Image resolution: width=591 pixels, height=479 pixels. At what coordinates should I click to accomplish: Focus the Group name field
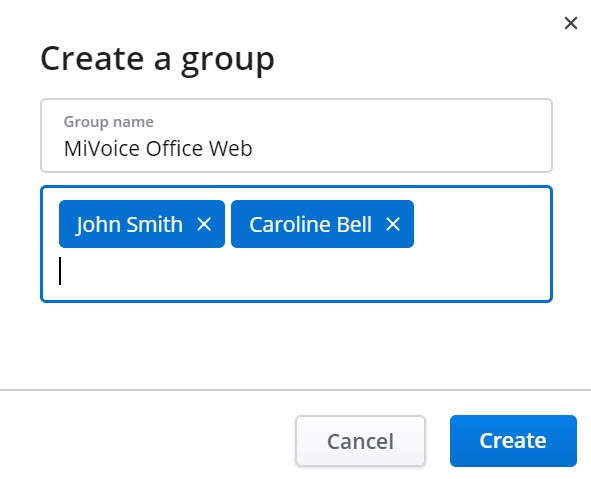(296, 135)
